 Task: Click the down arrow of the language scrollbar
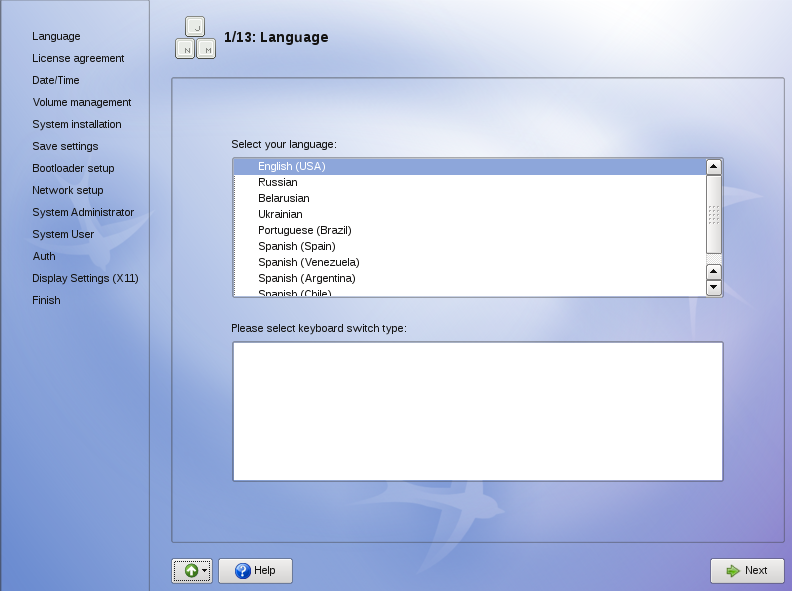tap(714, 287)
